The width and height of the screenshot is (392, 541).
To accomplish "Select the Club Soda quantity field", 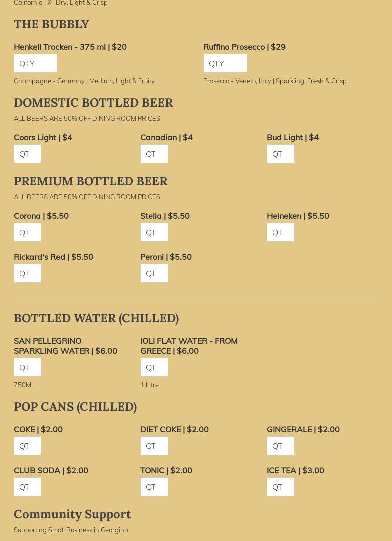I will (27, 487).
